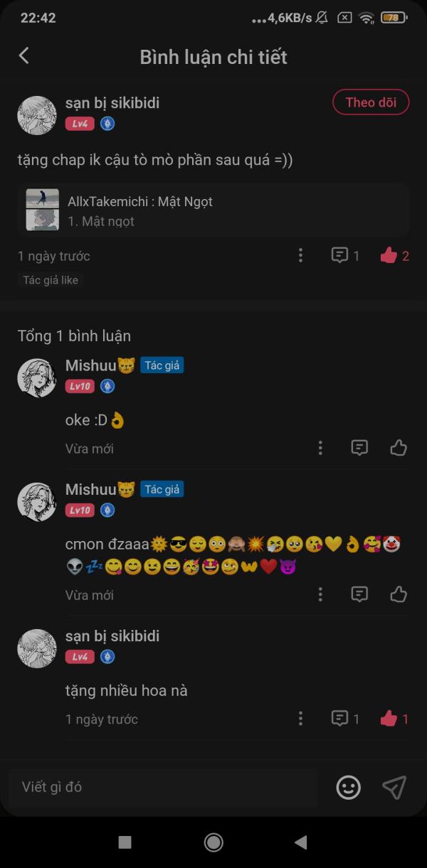Like the 'cmon đzaaa' comment
Image resolution: width=427 pixels, height=868 pixels.
point(399,594)
